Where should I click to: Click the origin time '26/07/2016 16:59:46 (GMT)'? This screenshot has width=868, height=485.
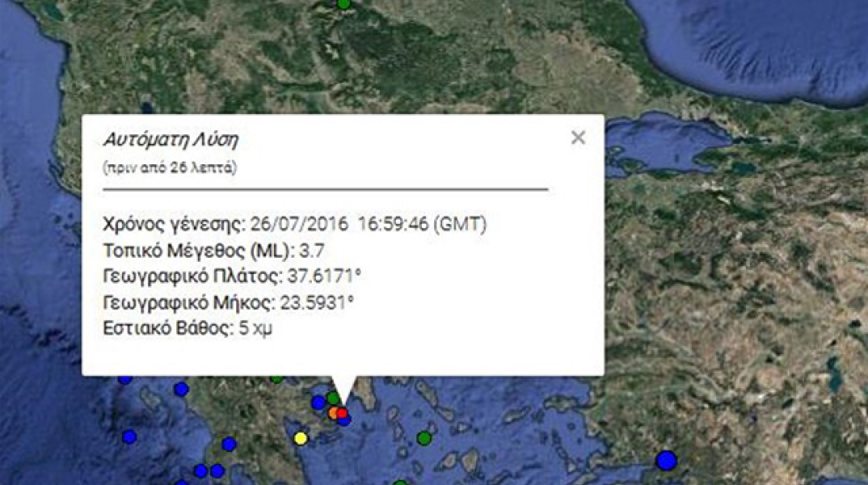coord(368,224)
